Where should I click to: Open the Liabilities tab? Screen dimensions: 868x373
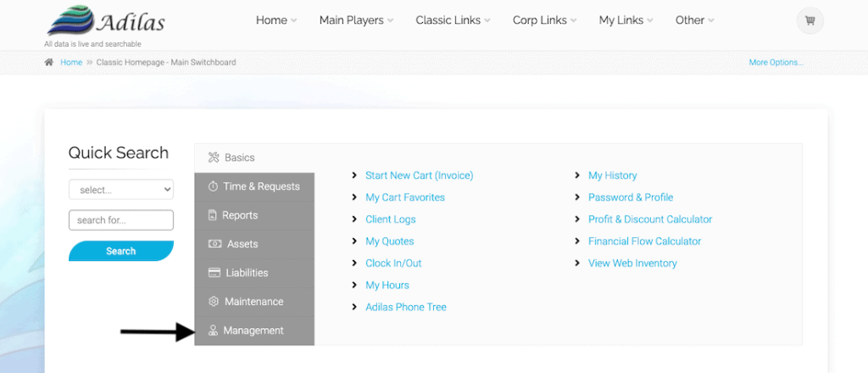[x=254, y=273]
